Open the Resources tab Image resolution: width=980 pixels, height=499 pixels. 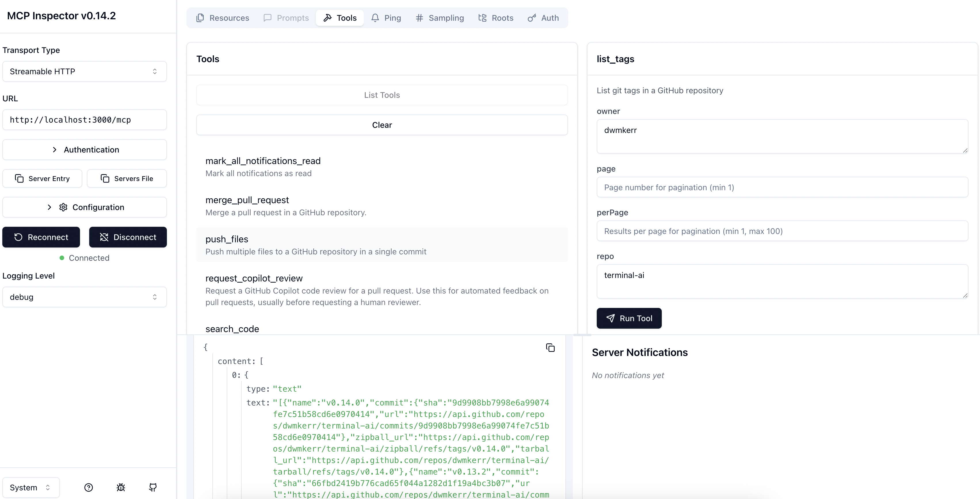[x=222, y=18]
